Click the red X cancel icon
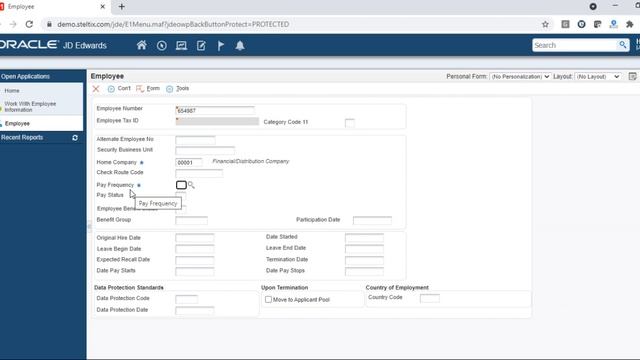 tap(96, 89)
